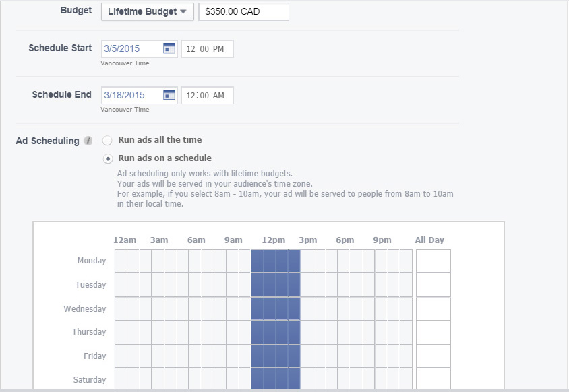
Task: Click the 3pm column header
Action: tap(307, 240)
